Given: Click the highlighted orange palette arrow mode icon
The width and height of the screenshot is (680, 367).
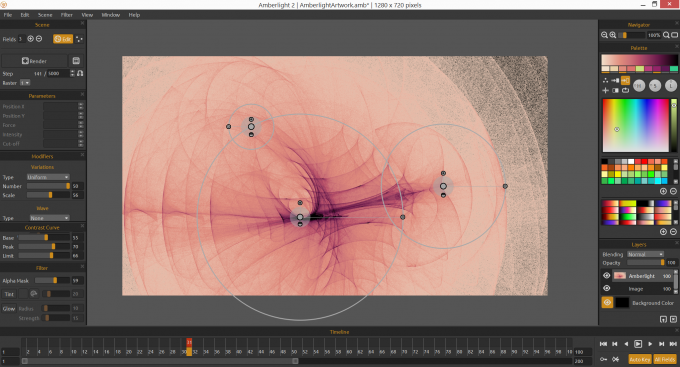Looking at the screenshot, I should 625,80.
